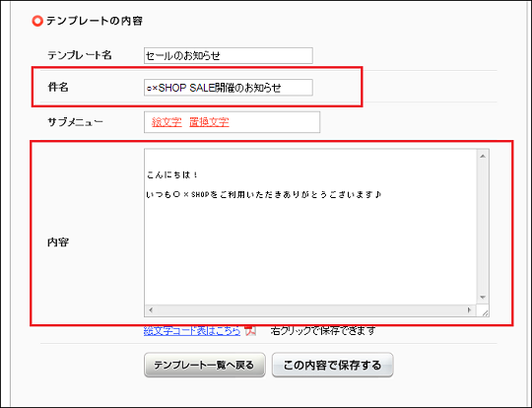This screenshot has width=532, height=408.
Task: Focus the テンプレート名 input field
Action: point(229,55)
